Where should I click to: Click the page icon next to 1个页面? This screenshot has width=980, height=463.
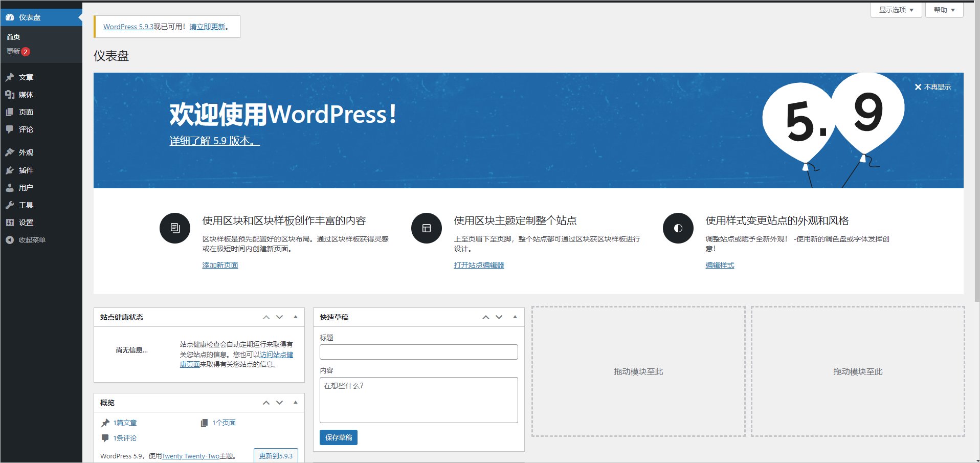pyautogui.click(x=204, y=423)
